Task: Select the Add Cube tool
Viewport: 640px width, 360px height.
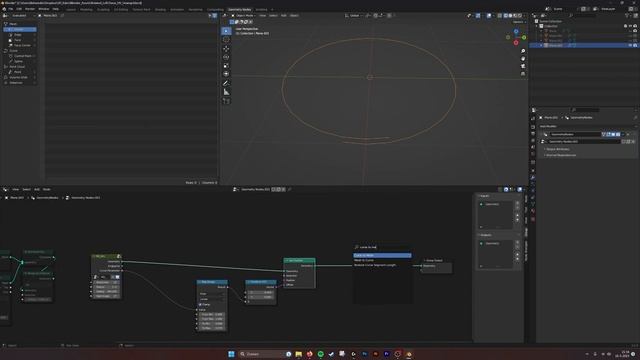Action: (x=226, y=101)
